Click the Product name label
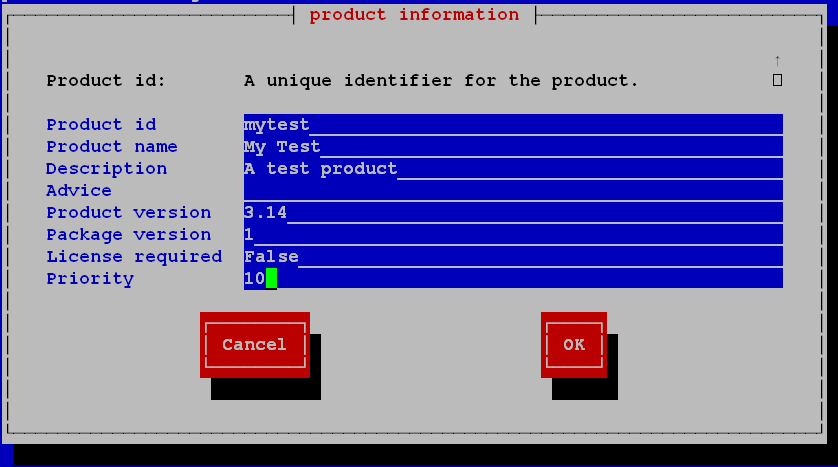 pos(112,146)
